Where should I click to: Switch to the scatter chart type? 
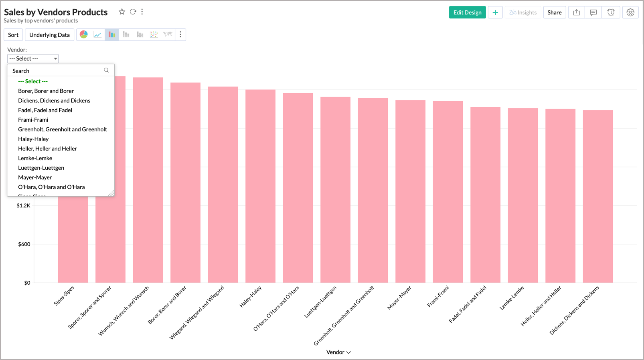coord(154,34)
